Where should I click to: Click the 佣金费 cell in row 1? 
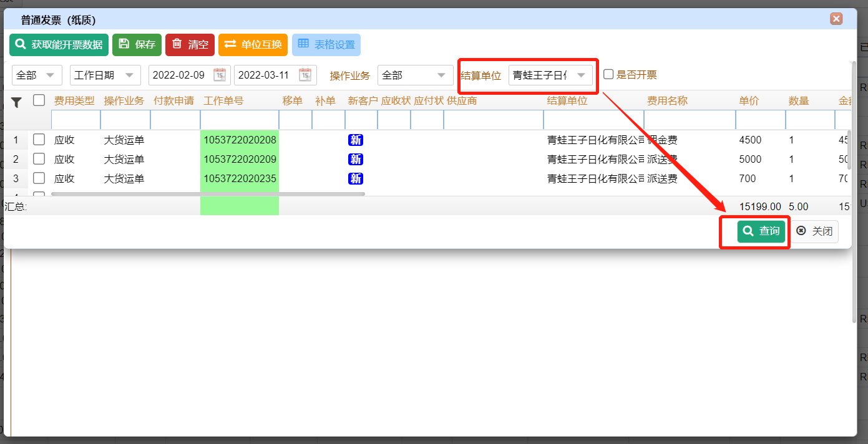(x=662, y=140)
